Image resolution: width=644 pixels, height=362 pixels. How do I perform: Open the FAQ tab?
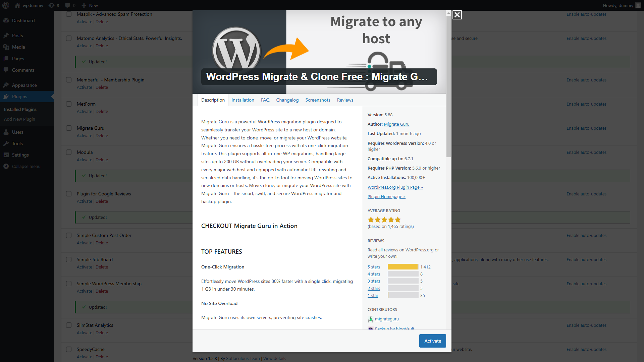(x=265, y=100)
